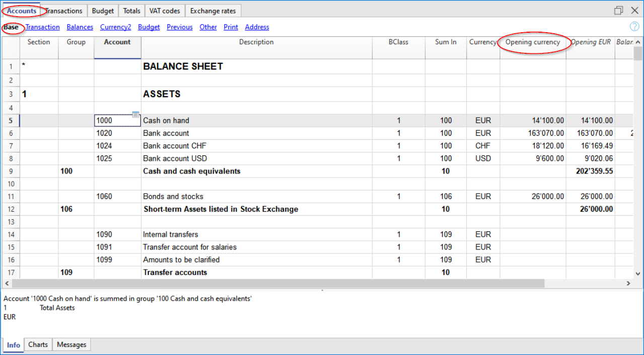Open the list icon in account 1000 cell
The width and height of the screenshot is (644, 355).
136,115
